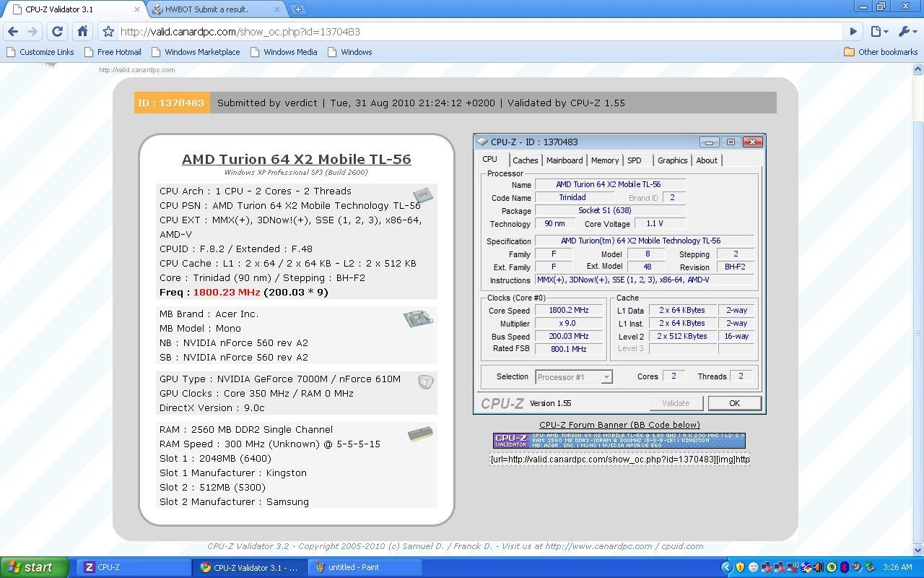
Task: Click the orange ID : 1370483 badge
Action: pyautogui.click(x=172, y=103)
